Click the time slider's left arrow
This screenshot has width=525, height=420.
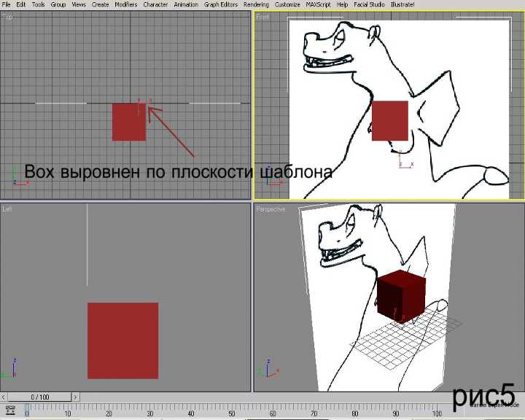[x=4, y=397]
